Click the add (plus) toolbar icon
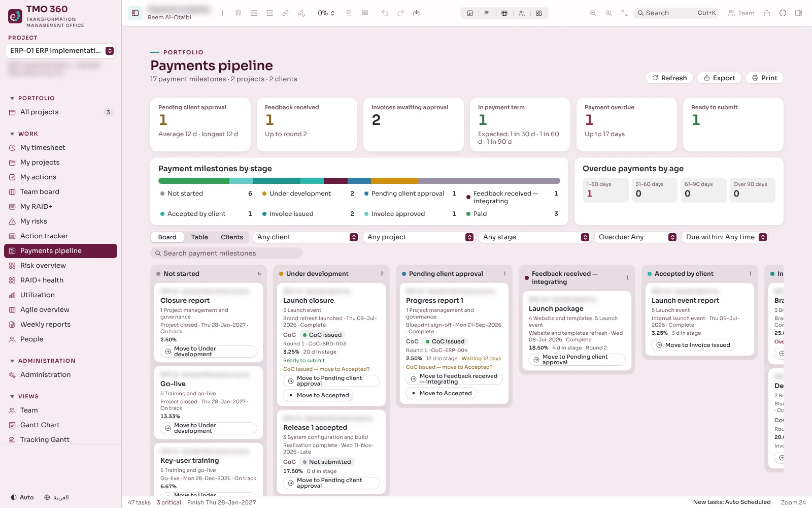 click(222, 13)
